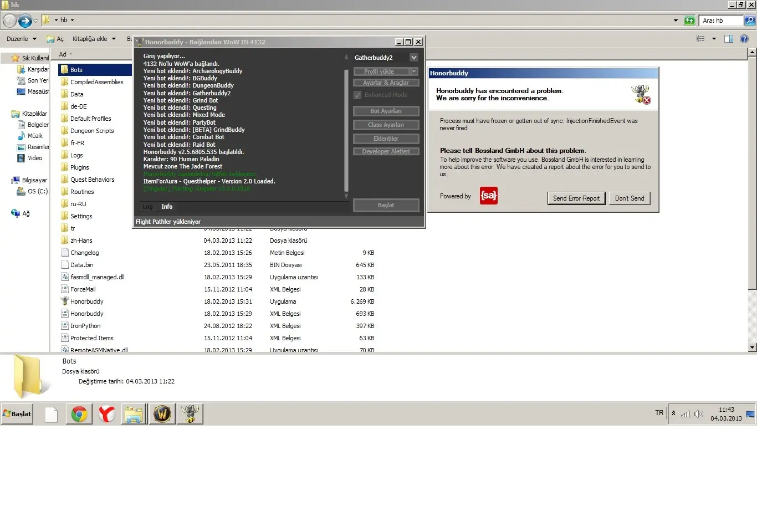Switch to the Log tab

(147, 207)
